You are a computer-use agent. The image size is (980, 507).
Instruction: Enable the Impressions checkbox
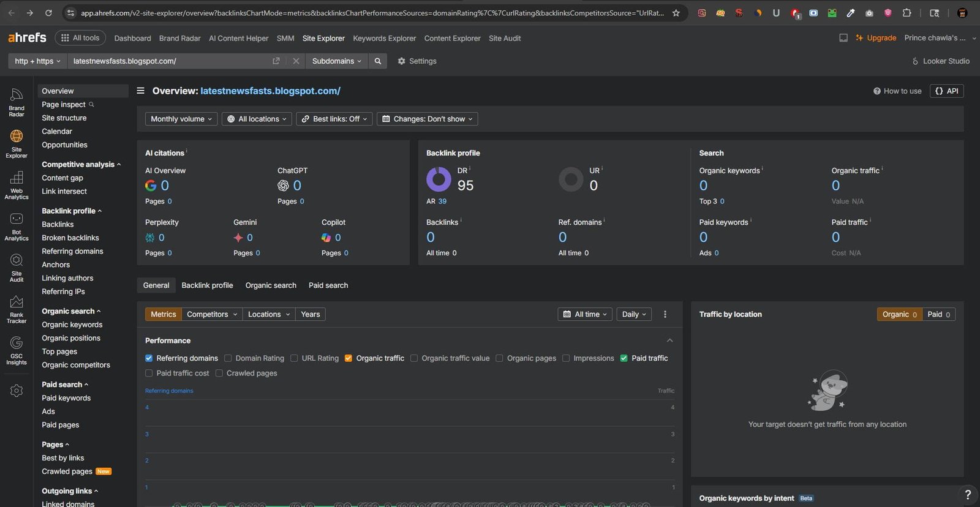(x=566, y=358)
